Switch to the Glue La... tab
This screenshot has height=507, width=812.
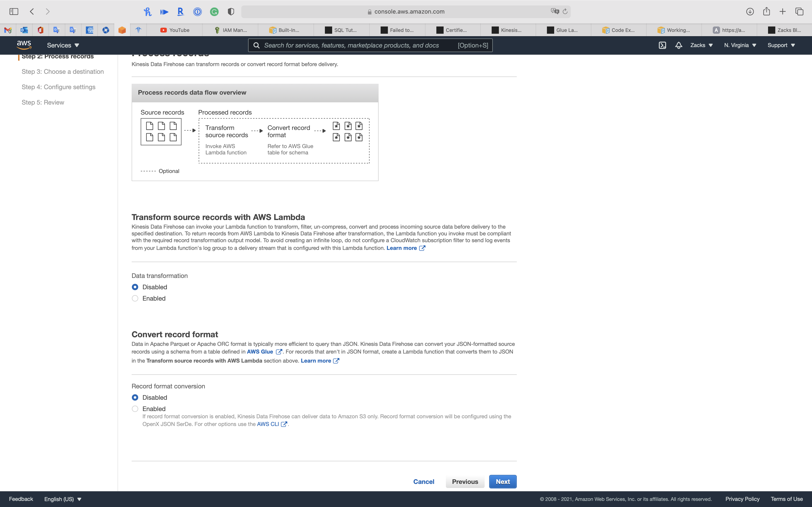563,30
